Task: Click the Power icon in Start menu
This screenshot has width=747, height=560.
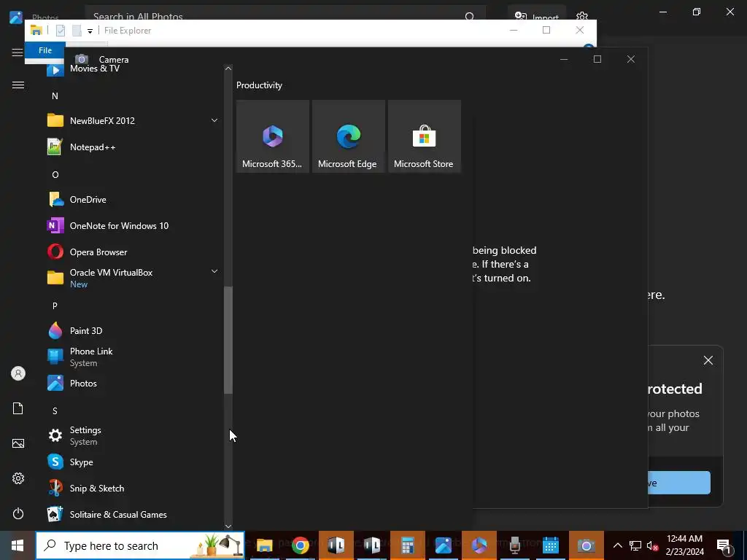Action: click(x=18, y=513)
